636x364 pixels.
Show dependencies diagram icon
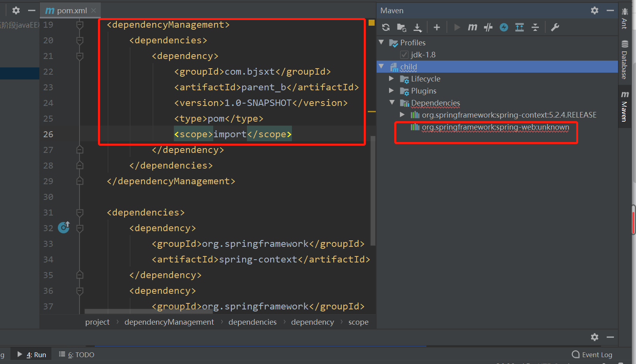coord(520,27)
